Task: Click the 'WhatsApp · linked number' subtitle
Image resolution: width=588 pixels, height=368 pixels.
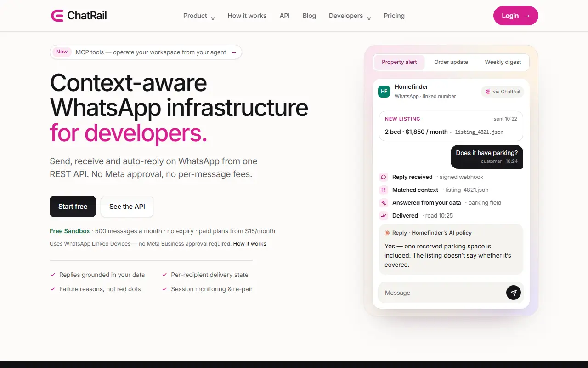Action: [x=425, y=96]
